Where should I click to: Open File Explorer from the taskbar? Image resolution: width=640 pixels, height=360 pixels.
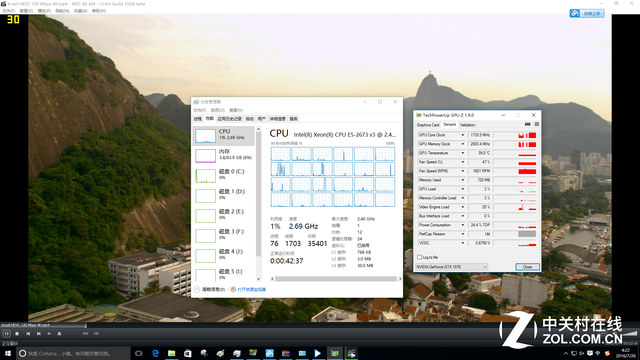coord(171,353)
